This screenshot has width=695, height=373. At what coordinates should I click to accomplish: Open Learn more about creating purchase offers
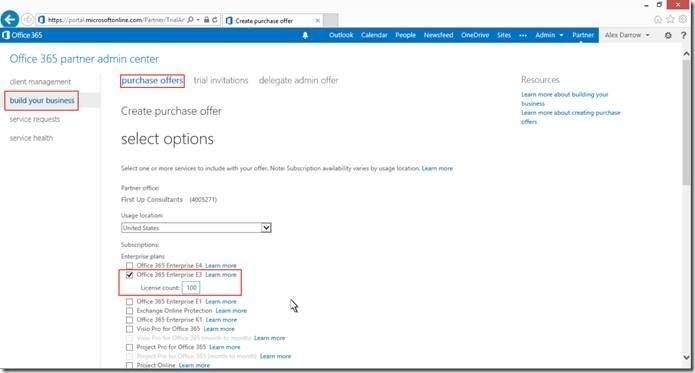[570, 117]
